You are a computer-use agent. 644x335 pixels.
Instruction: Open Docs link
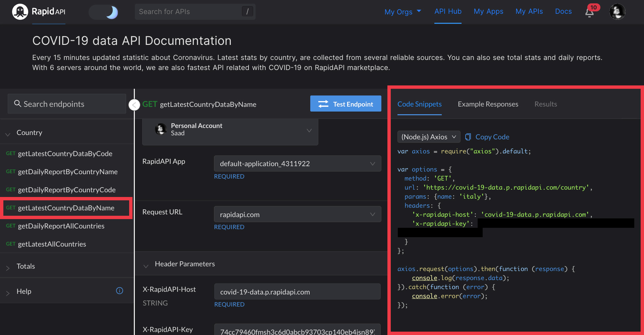point(563,11)
